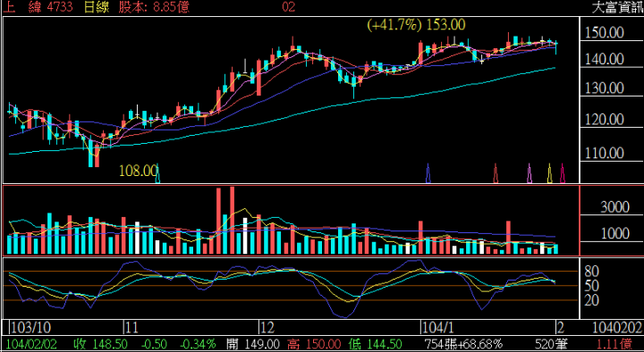Click the 低 144.50 low price
Viewport: 644px width, 352px height.
tap(375, 344)
